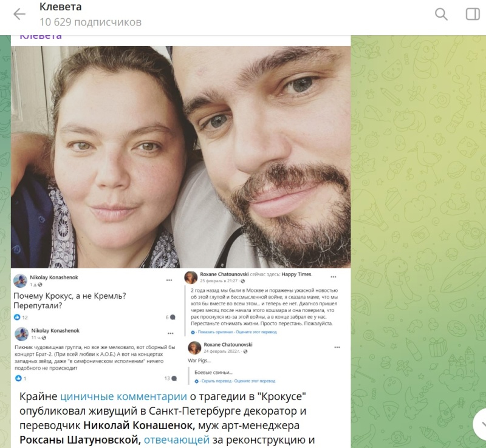Click Nikolay Konashenok's top post avatar

pos(20,280)
